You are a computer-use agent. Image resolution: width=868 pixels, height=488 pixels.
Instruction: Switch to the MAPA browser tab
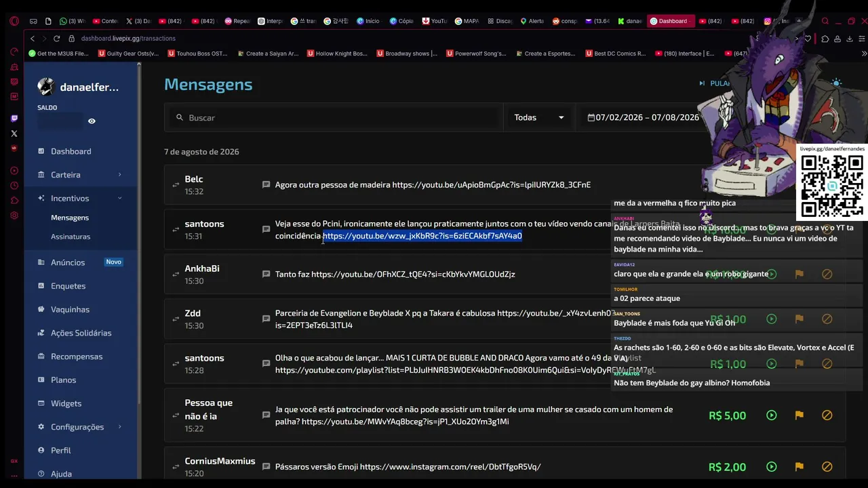click(x=467, y=21)
